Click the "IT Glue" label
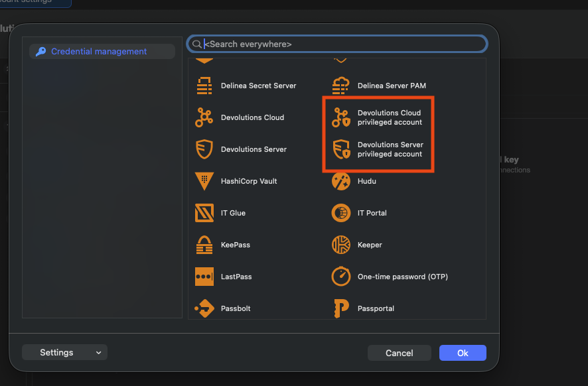Image resolution: width=588 pixels, height=386 pixels. point(233,214)
